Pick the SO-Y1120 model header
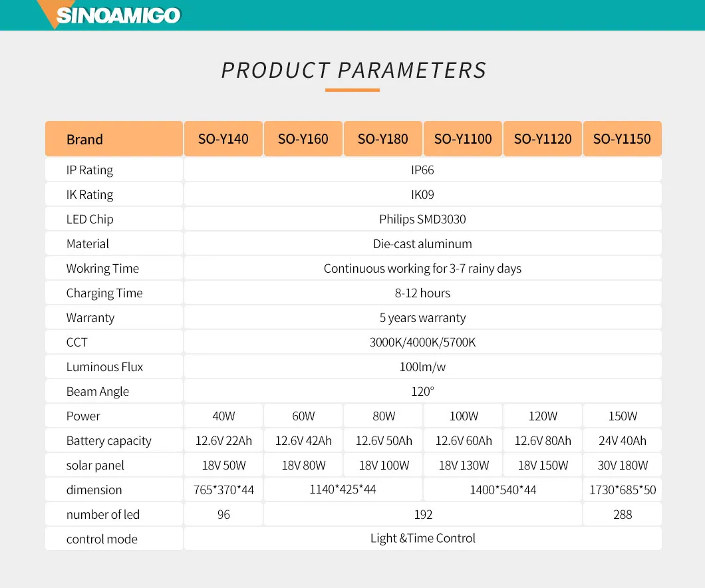The height and width of the screenshot is (588, 705). (543, 139)
